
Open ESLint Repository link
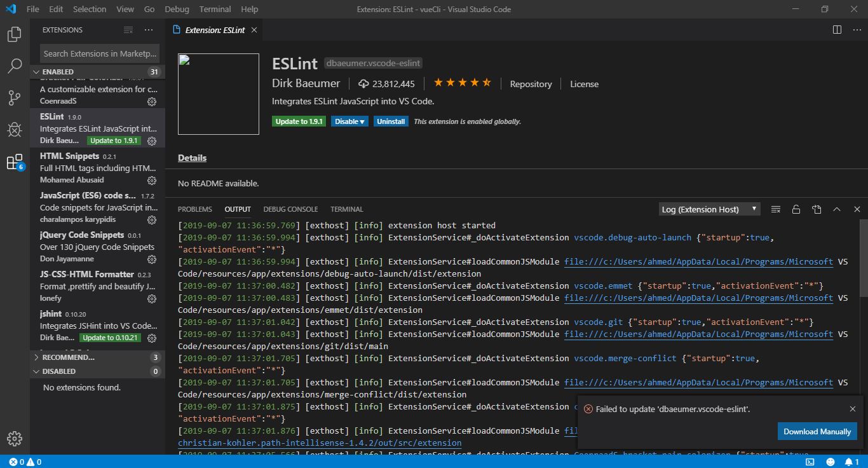[x=531, y=84]
